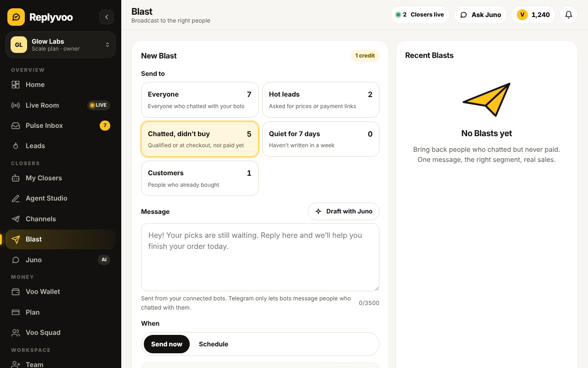Click the yellow paper plane illustration
This screenshot has width=588, height=368.
click(x=486, y=99)
